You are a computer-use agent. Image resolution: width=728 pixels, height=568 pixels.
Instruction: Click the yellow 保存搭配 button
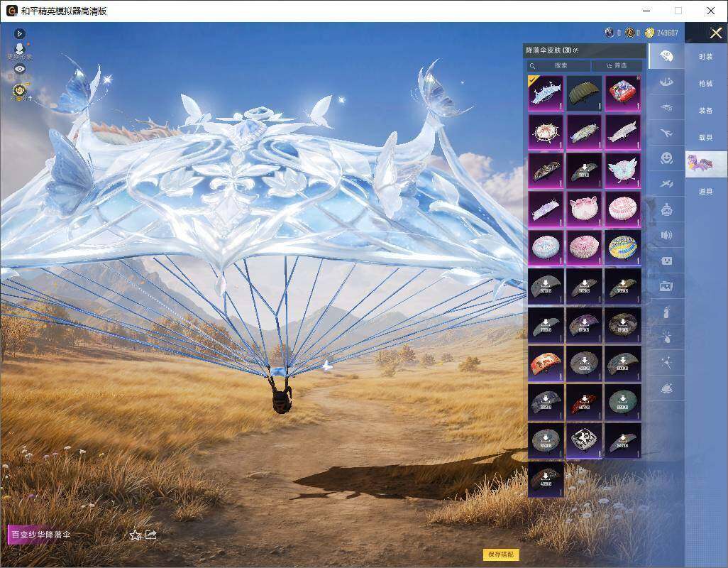501,554
